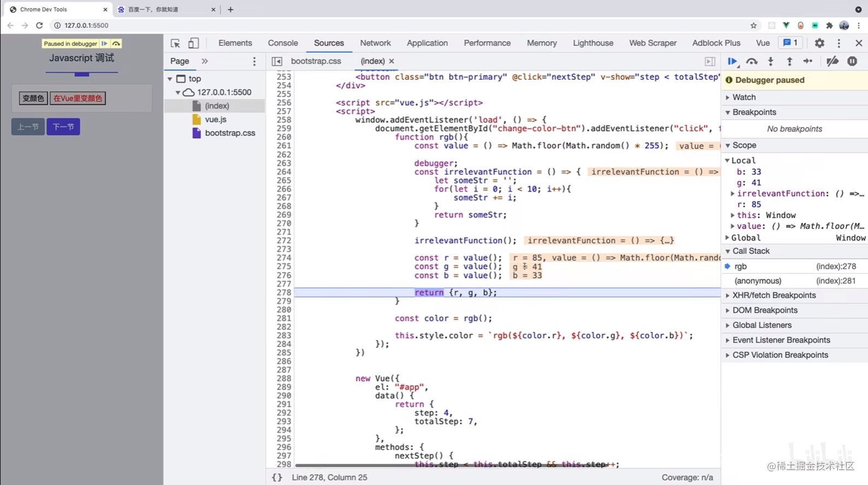Open the Extensions puzzle icon
The height and width of the screenshot is (485, 868).
tap(829, 25)
